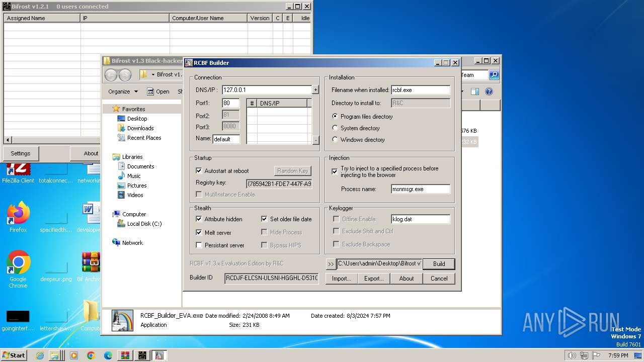Open the Organize dropdown menu
The height and width of the screenshot is (362, 644).
[123, 92]
